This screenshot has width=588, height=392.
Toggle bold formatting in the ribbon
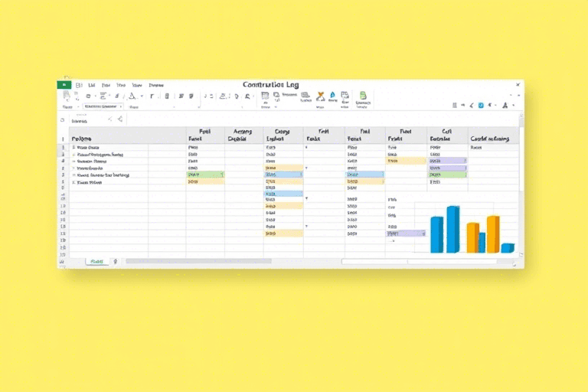point(152,96)
